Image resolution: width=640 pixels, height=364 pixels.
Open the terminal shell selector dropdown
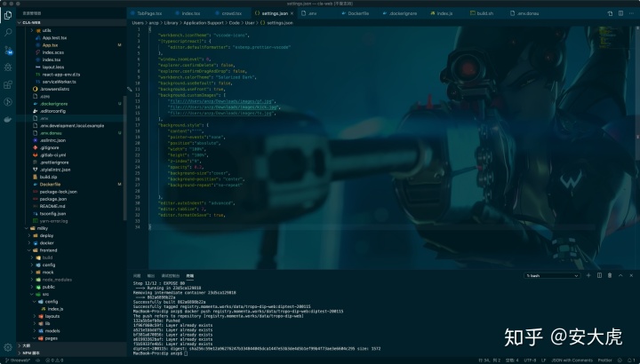click(x=552, y=275)
